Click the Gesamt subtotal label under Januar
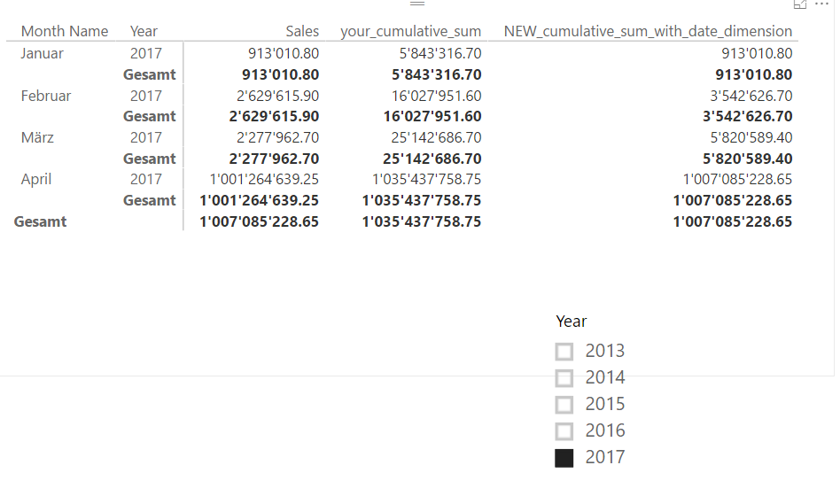 [x=150, y=74]
